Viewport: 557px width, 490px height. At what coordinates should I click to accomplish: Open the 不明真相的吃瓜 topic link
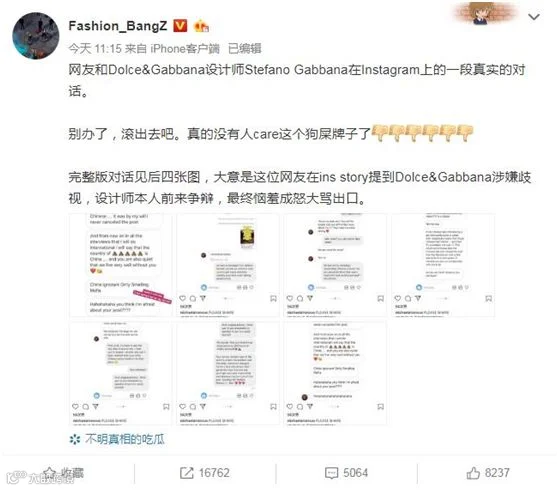pos(125,440)
